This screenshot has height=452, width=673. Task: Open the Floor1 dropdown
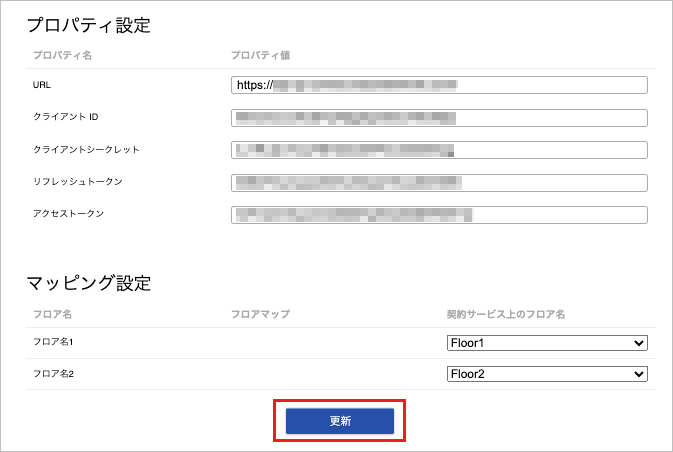[547, 343]
